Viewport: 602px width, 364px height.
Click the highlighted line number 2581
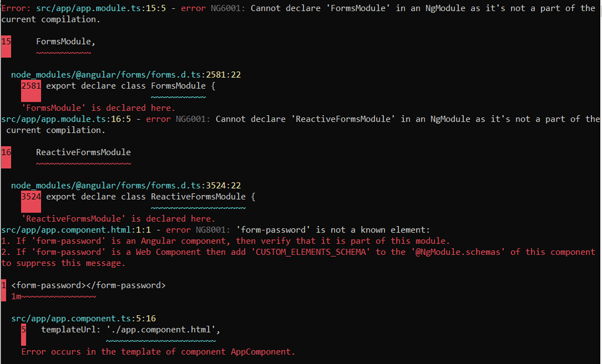coord(31,90)
